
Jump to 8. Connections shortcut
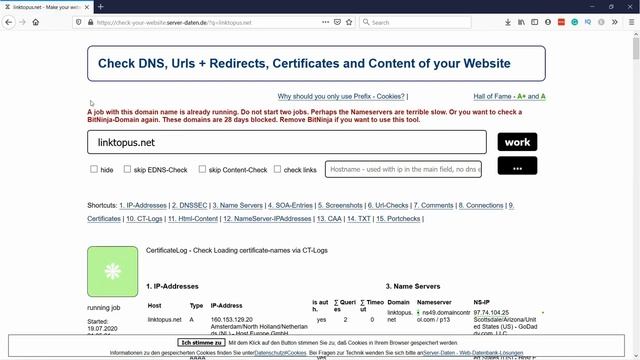(481, 205)
